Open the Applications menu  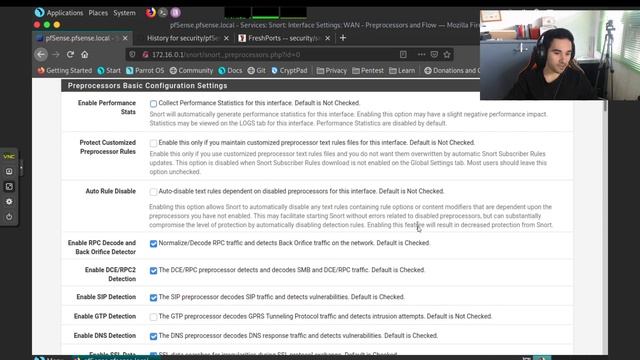[65, 13]
